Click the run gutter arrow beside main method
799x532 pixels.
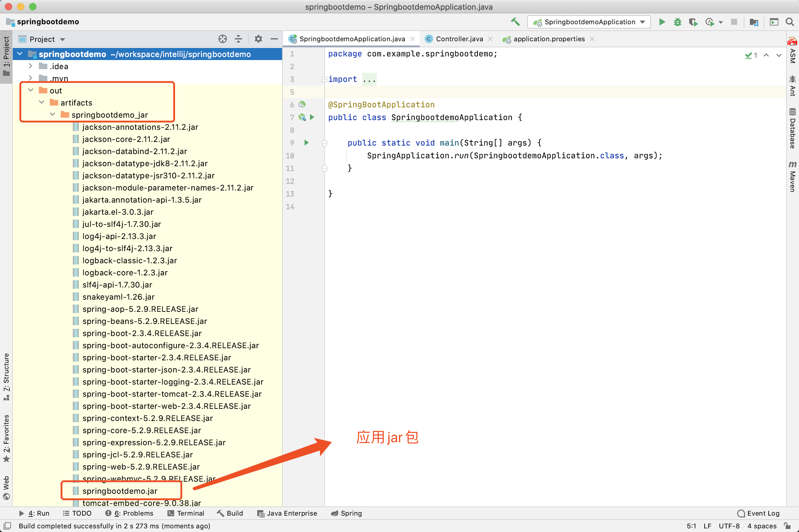tap(306, 143)
